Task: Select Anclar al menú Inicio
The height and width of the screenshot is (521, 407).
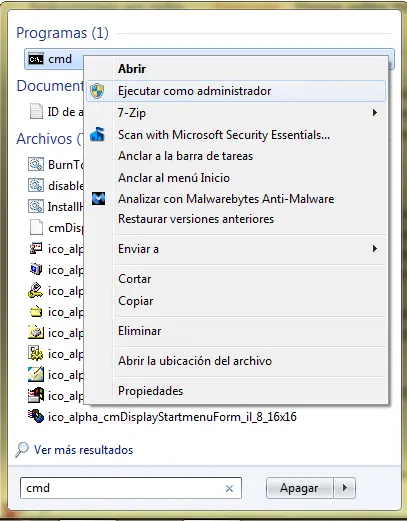Action: [174, 178]
